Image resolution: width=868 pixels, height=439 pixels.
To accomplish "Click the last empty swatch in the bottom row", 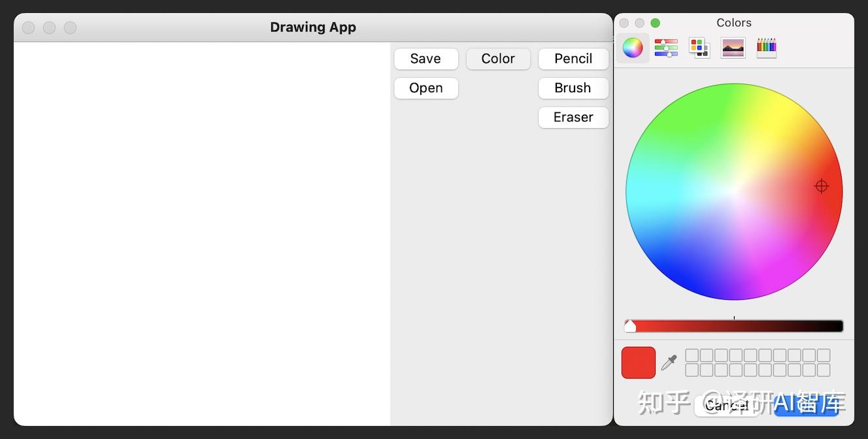I will (x=824, y=370).
